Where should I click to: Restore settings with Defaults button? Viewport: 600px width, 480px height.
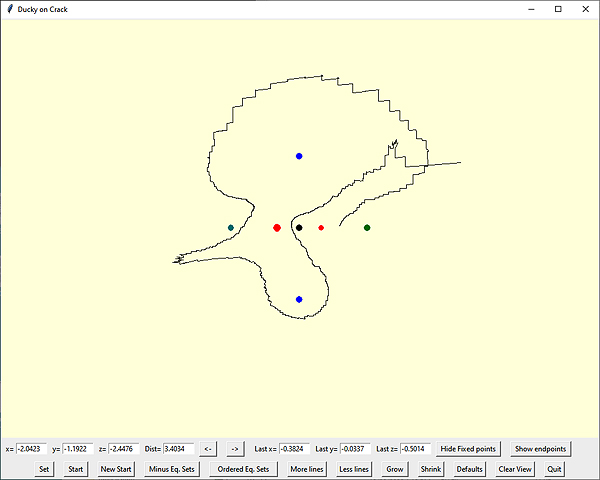tap(470, 469)
